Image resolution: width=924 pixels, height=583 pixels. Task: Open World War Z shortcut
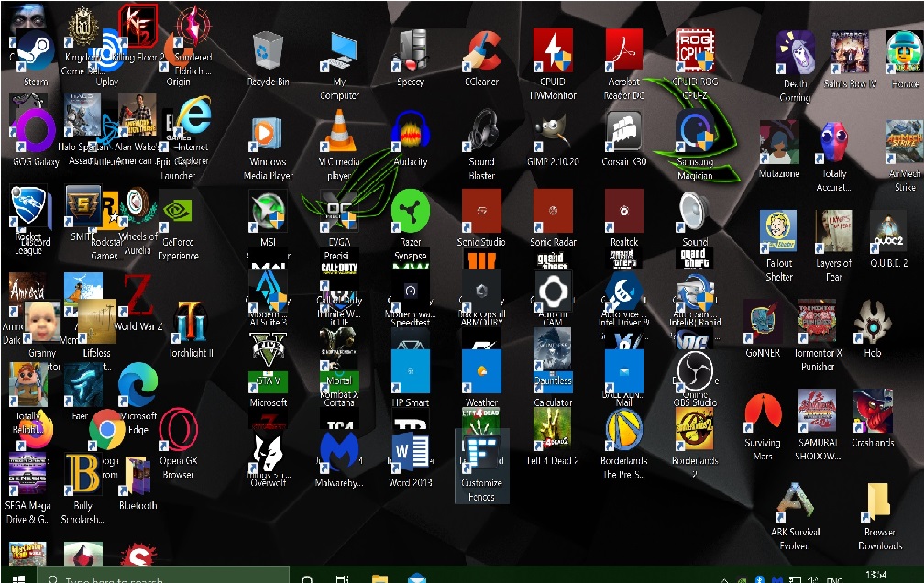coord(139,295)
